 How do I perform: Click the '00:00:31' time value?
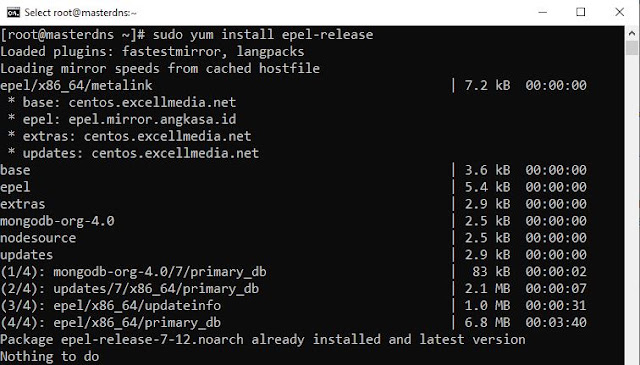(x=556, y=305)
